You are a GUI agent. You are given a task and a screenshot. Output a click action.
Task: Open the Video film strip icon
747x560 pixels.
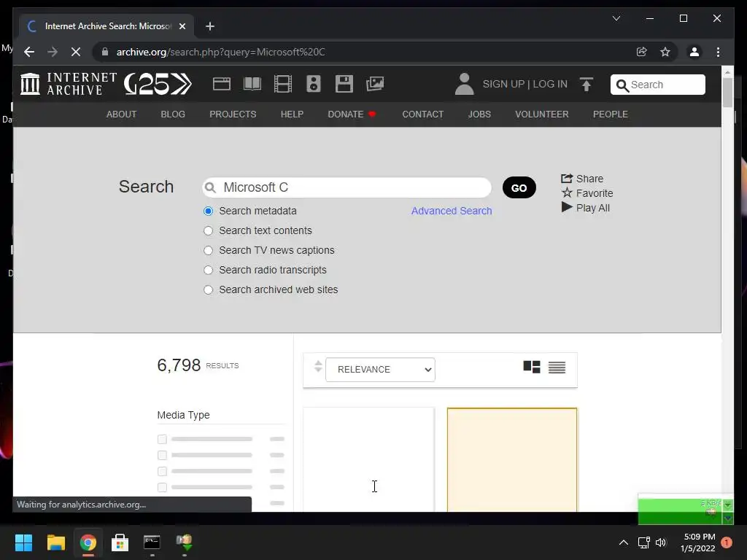[283, 84]
